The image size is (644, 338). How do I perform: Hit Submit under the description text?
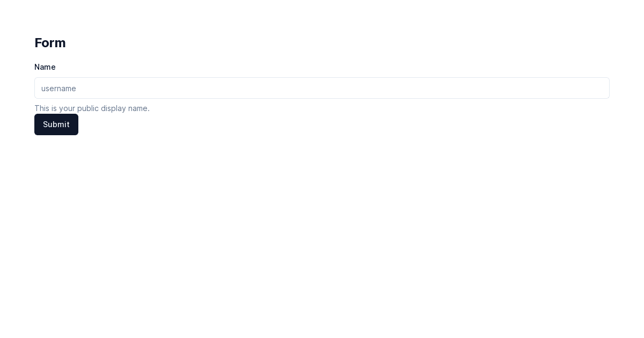[x=56, y=124]
